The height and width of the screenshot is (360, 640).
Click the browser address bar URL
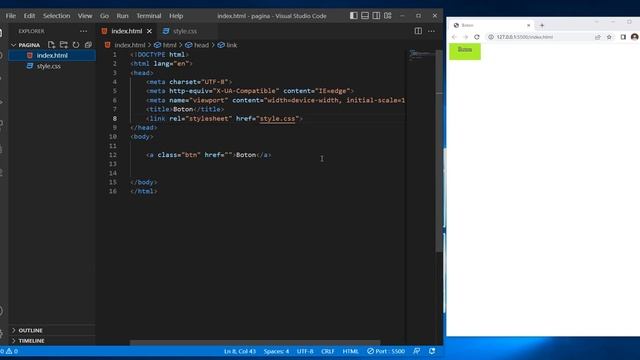click(x=525, y=37)
